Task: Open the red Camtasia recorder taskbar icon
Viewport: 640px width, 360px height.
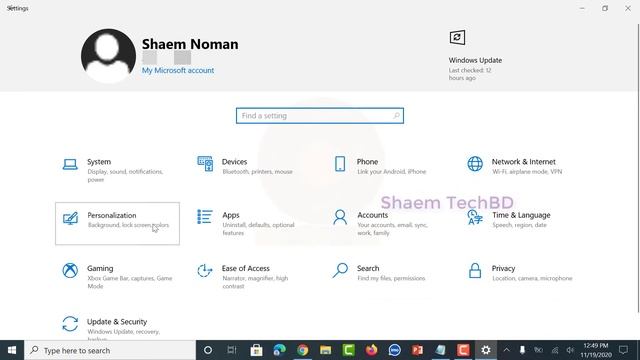Action: [463, 350]
